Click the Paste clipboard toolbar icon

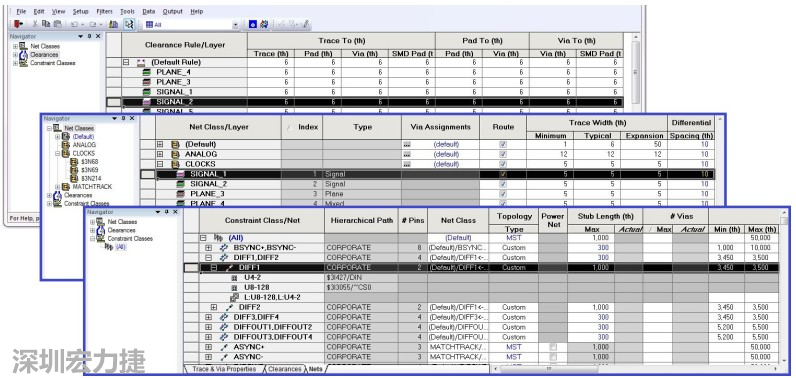pos(57,24)
